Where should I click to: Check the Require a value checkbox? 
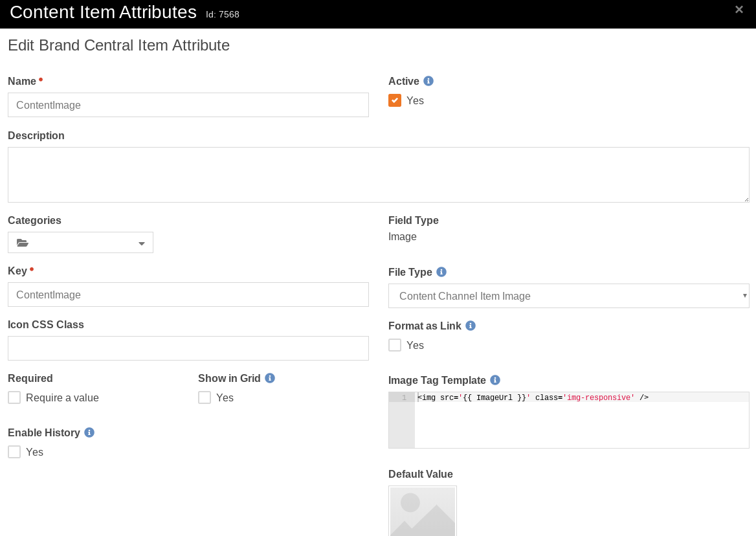(14, 397)
